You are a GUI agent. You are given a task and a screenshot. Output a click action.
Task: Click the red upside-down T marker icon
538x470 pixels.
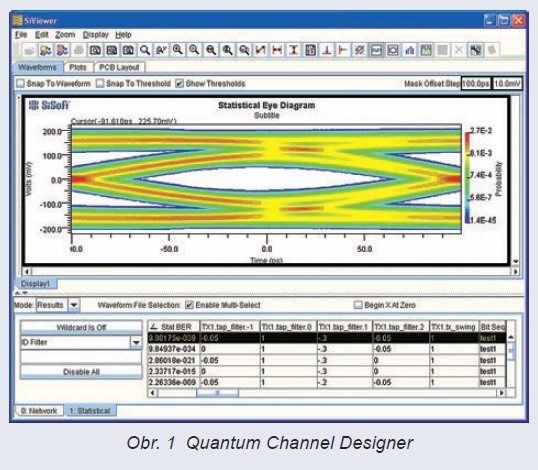pyautogui.click(x=327, y=50)
